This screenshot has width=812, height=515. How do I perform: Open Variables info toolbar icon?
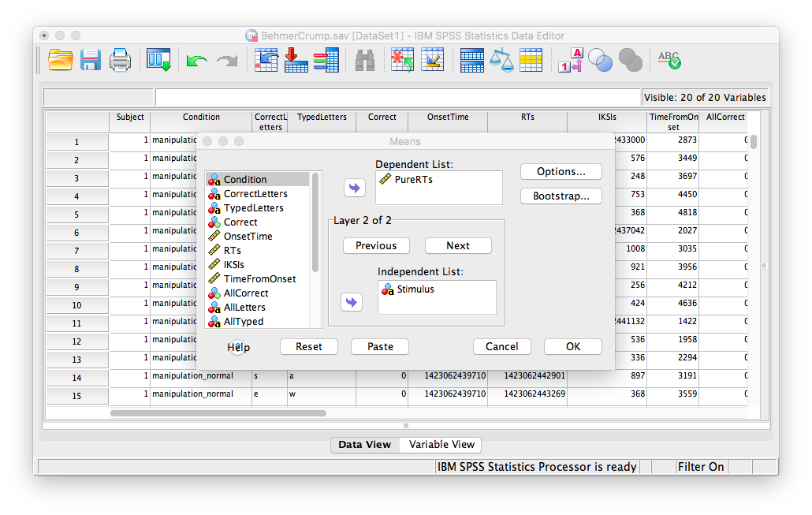[x=326, y=60]
